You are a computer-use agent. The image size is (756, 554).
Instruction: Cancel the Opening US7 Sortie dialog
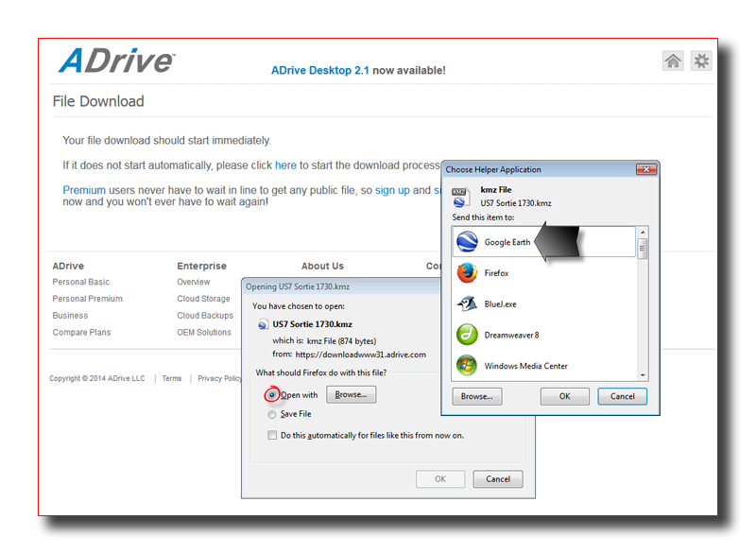click(x=498, y=478)
